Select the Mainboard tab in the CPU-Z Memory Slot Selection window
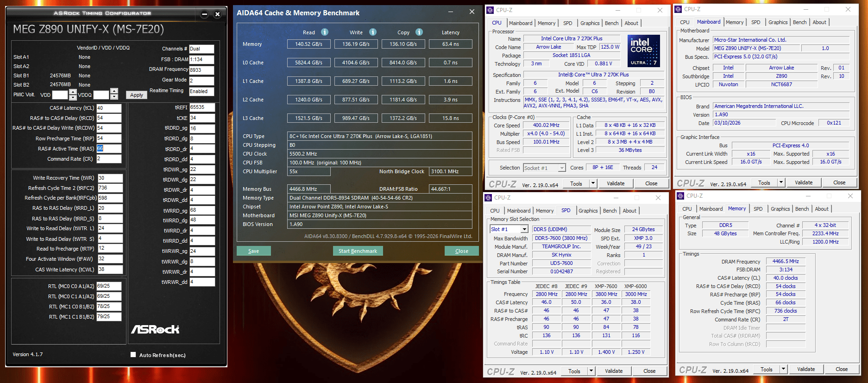This screenshot has height=383, width=868. pos(519,211)
